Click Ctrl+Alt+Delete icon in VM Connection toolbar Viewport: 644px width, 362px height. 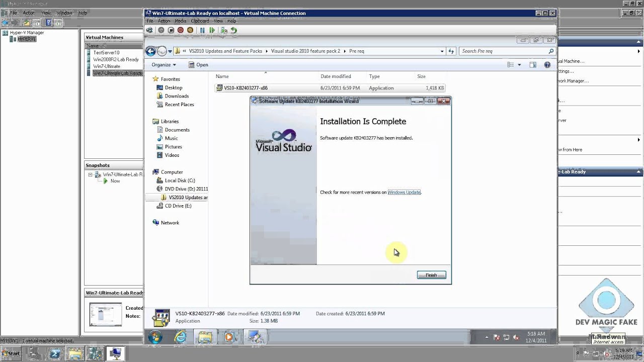[149, 30]
